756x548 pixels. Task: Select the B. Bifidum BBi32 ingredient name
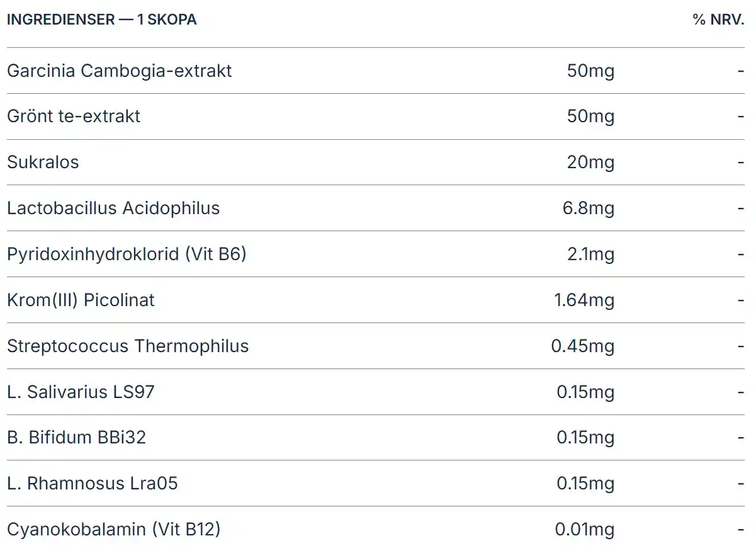[x=76, y=438]
